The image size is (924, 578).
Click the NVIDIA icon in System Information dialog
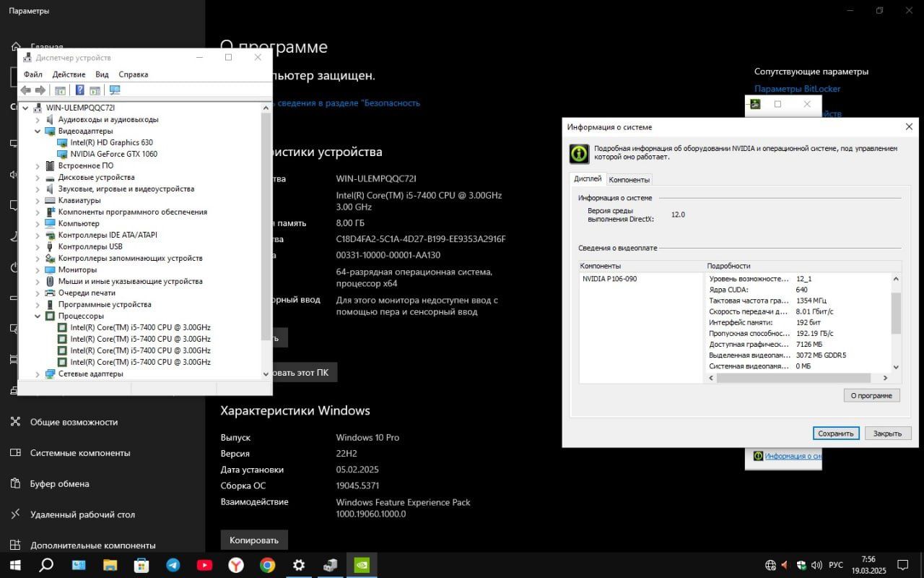pyautogui.click(x=579, y=153)
